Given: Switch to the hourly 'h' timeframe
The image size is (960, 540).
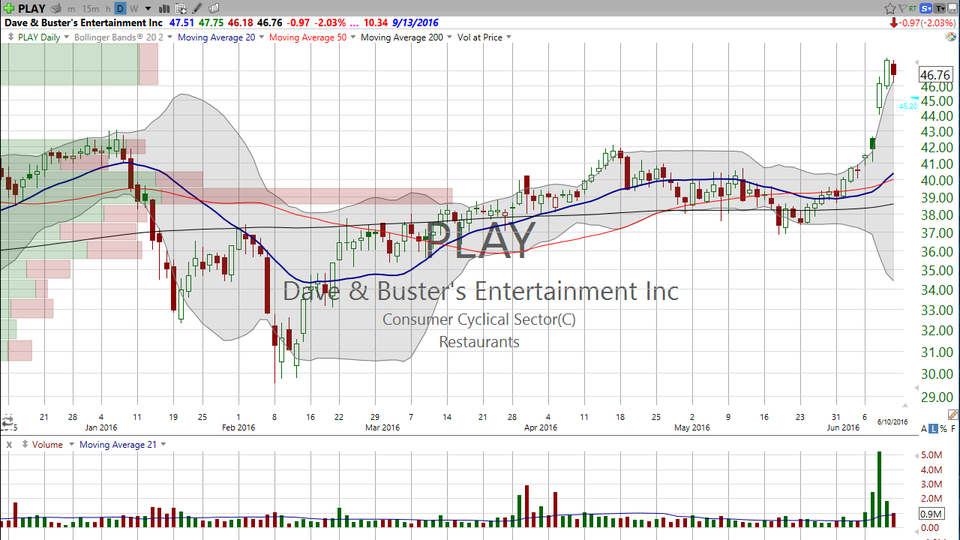Looking at the screenshot, I should (108, 9).
